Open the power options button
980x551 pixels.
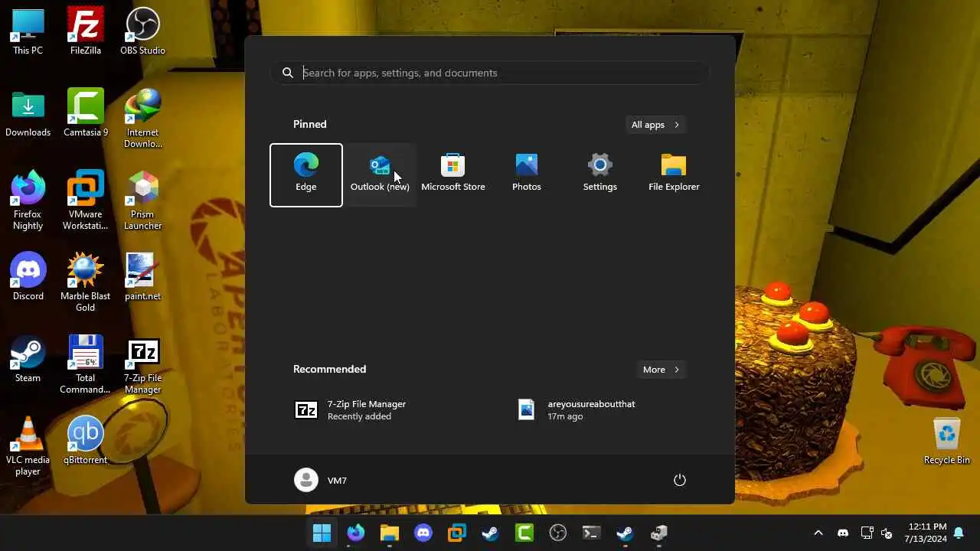679,480
